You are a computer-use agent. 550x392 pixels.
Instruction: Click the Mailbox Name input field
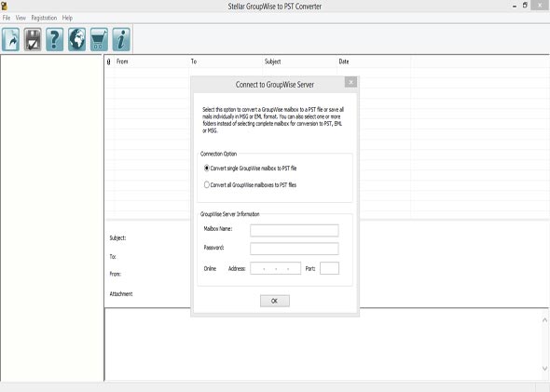pos(295,230)
